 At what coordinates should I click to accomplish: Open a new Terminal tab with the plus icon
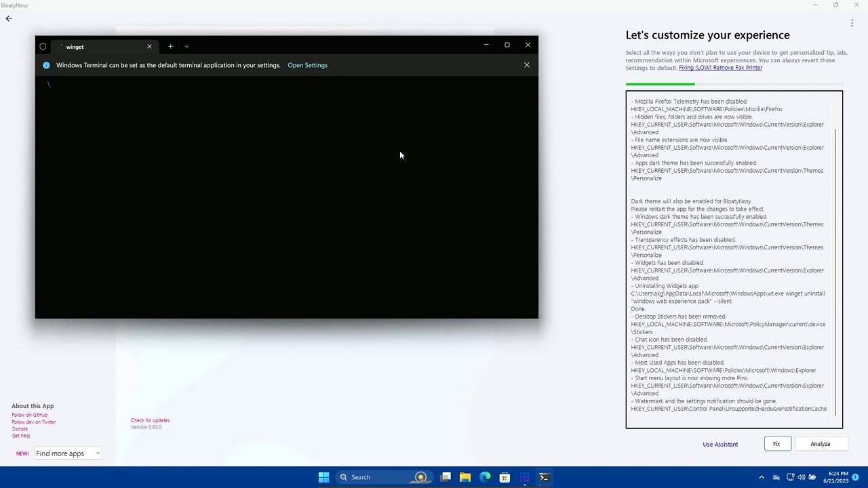click(170, 46)
